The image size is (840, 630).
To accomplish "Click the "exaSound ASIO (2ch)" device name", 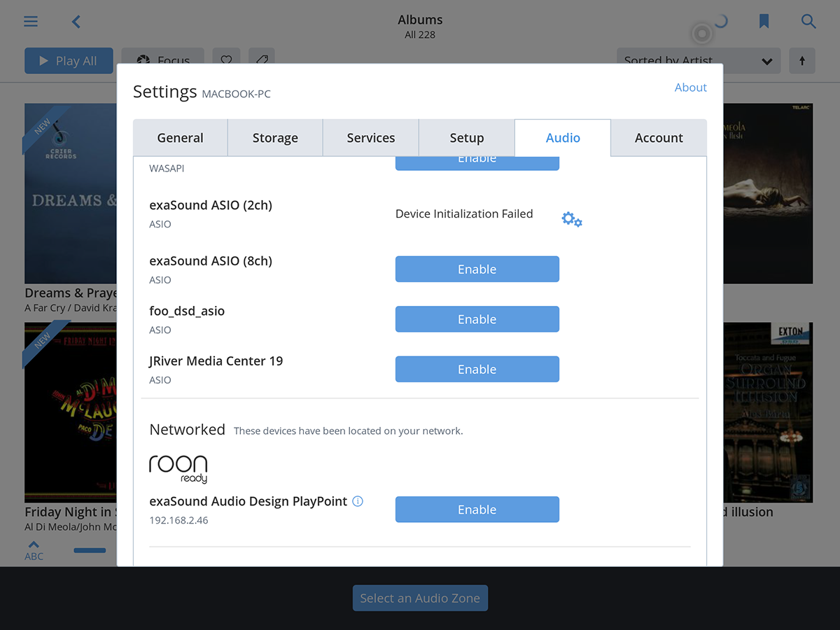I will [x=211, y=206].
